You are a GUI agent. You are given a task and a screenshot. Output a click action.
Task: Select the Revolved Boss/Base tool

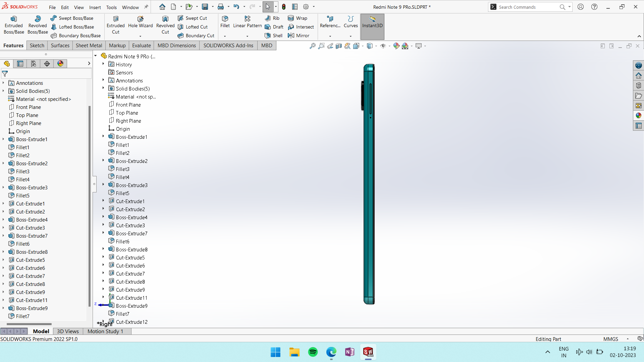pyautogui.click(x=38, y=25)
